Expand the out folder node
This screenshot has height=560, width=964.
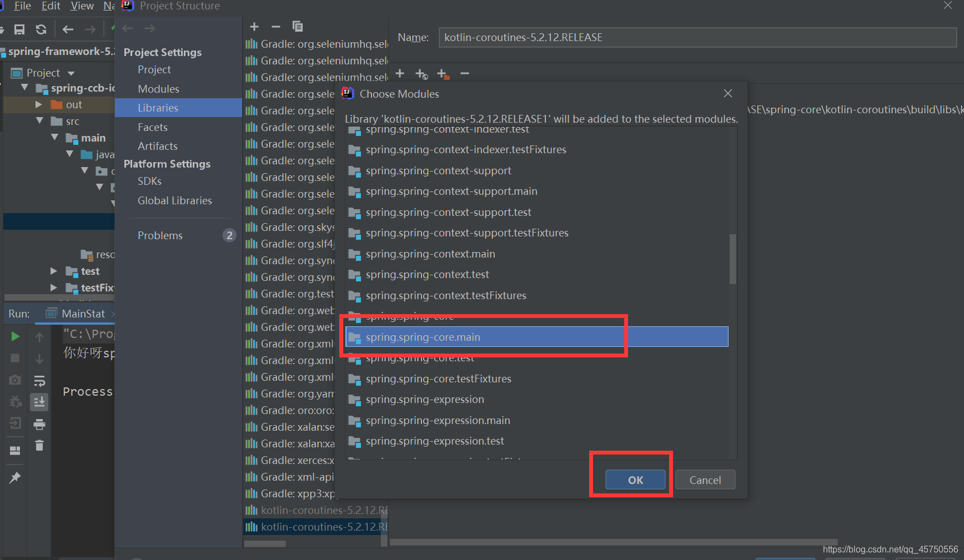(x=39, y=104)
